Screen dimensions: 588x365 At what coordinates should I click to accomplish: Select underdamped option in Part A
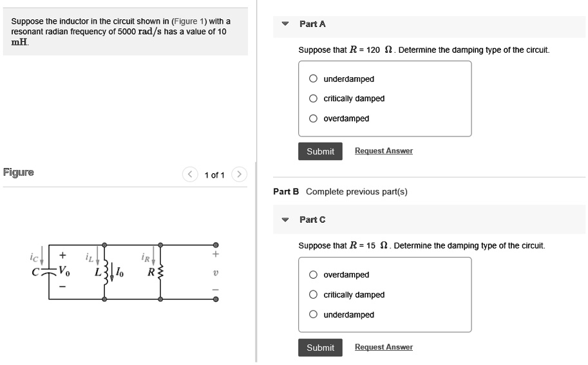coord(313,79)
